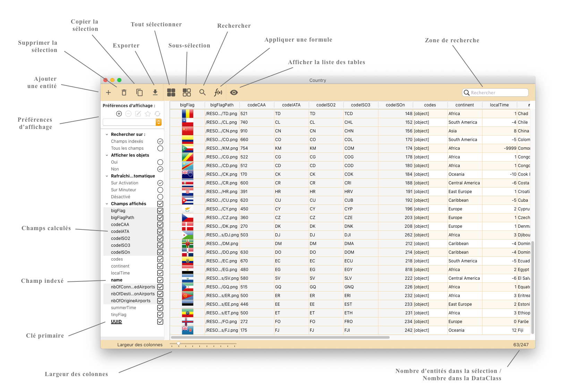Click the Fiji flag image
This screenshot has width=572, height=392.
coord(188,330)
